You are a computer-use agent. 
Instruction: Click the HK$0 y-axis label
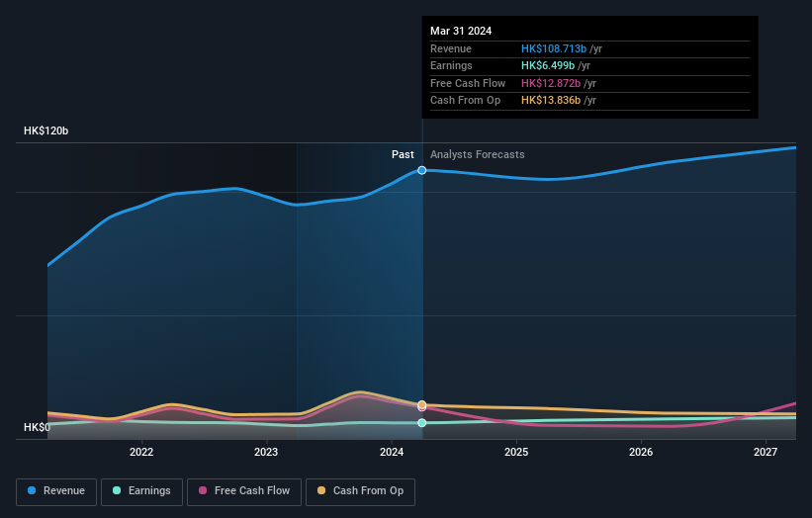tap(38, 427)
